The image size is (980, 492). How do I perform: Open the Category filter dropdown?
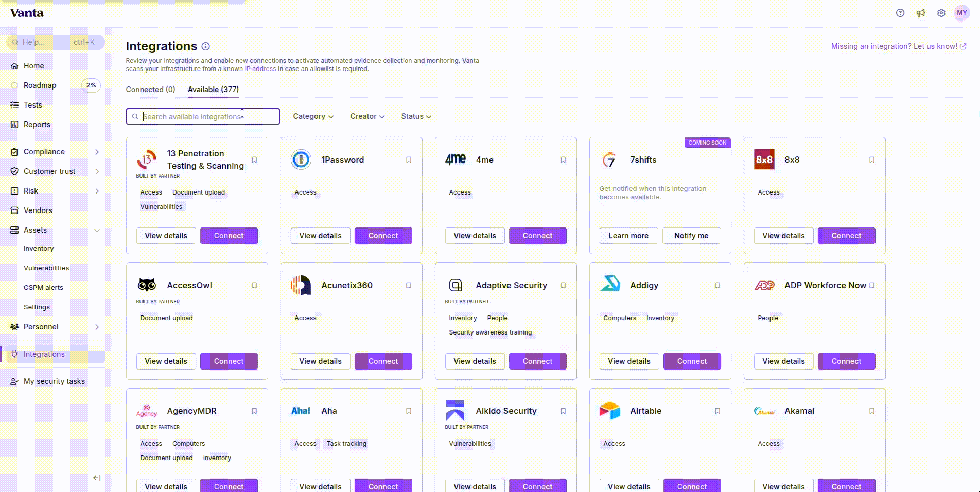coord(313,116)
